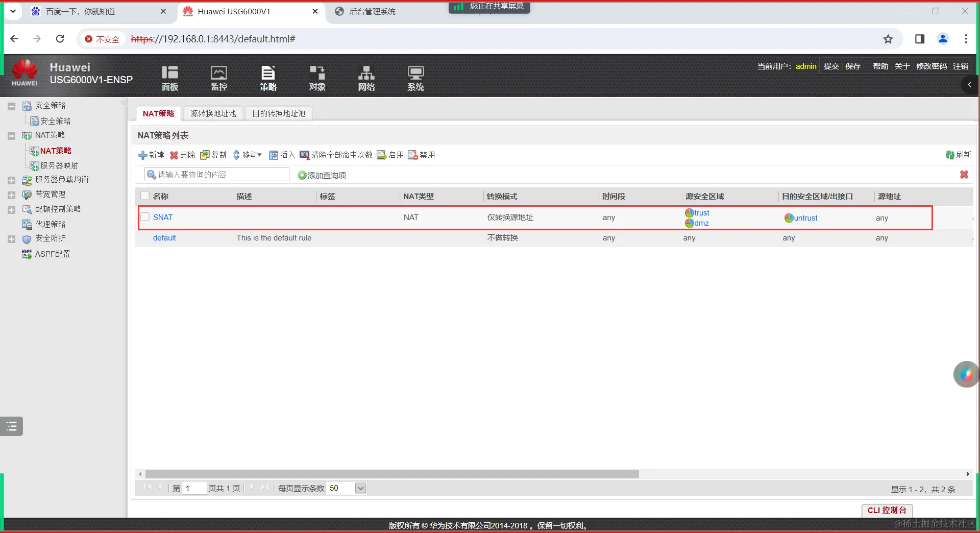Reload the browser page

pos(60,39)
